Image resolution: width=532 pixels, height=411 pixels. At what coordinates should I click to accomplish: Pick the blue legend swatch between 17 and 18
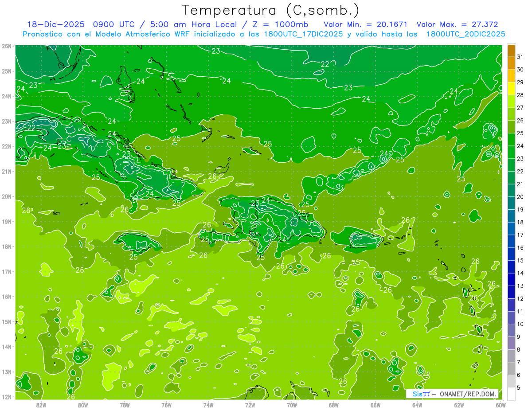[511, 229]
